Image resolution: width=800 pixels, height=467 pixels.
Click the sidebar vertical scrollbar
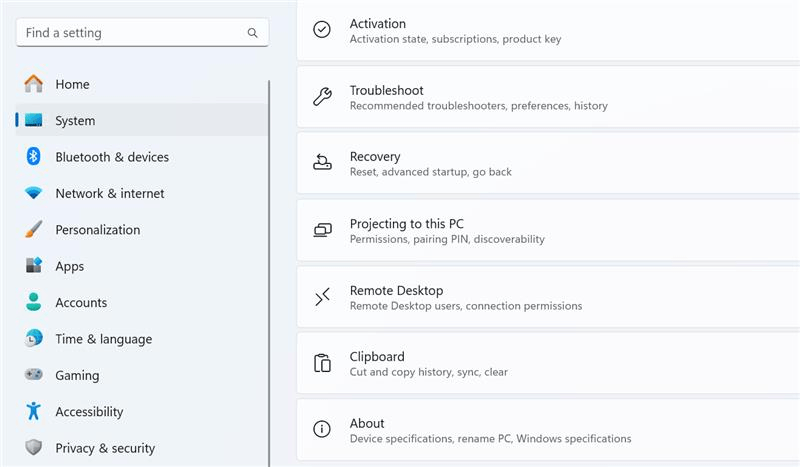pos(269,270)
